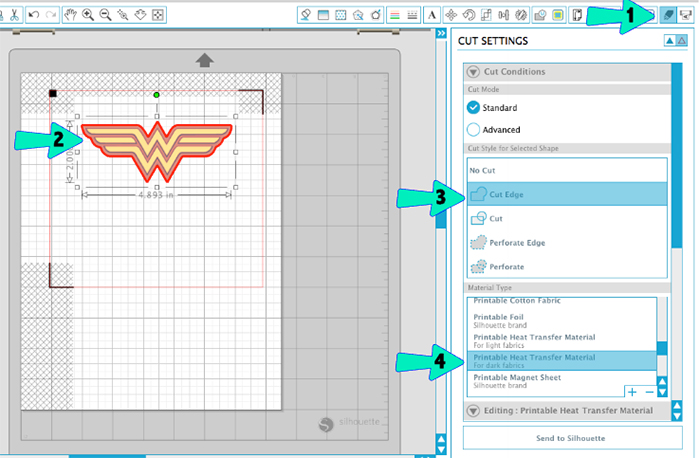700x458 pixels.
Task: Open the Fill Color panel
Action: pos(306,15)
